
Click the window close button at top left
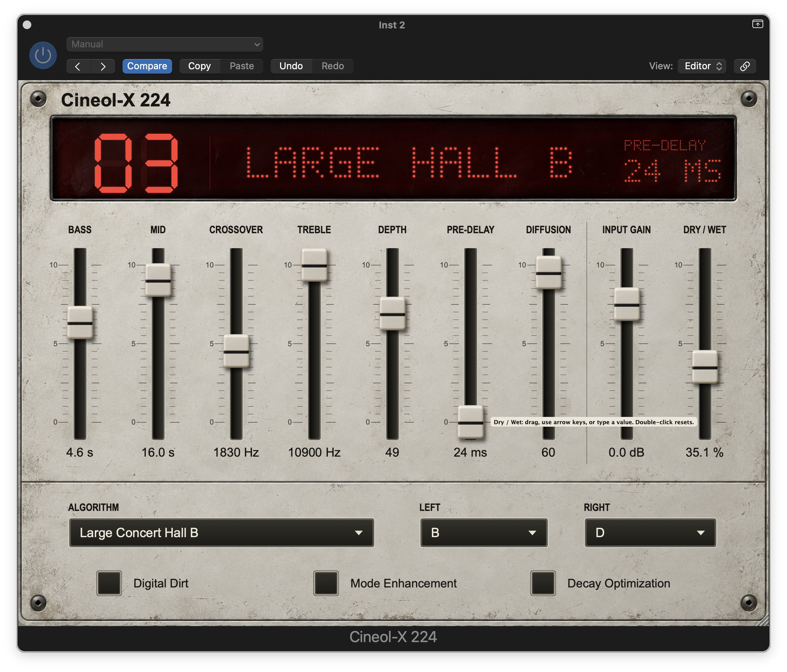pos(27,25)
